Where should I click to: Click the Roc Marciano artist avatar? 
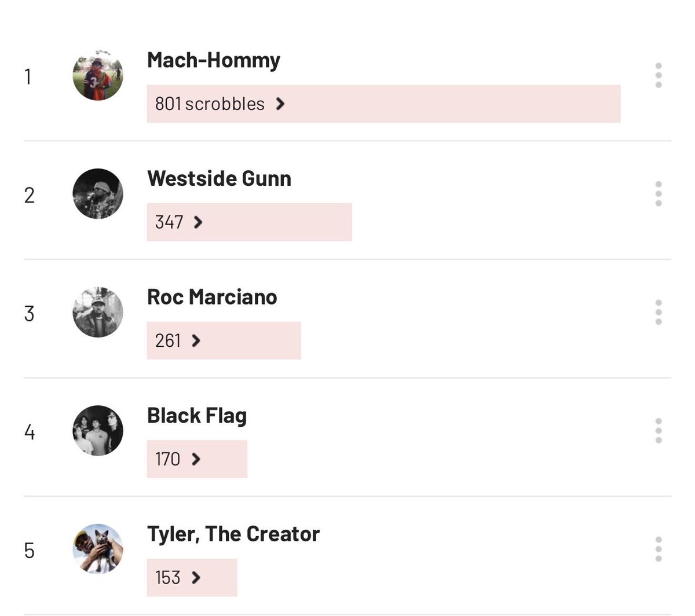(98, 312)
